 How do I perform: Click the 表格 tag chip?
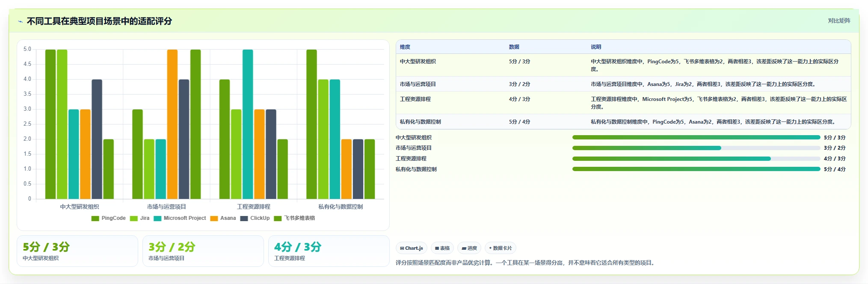(x=442, y=248)
